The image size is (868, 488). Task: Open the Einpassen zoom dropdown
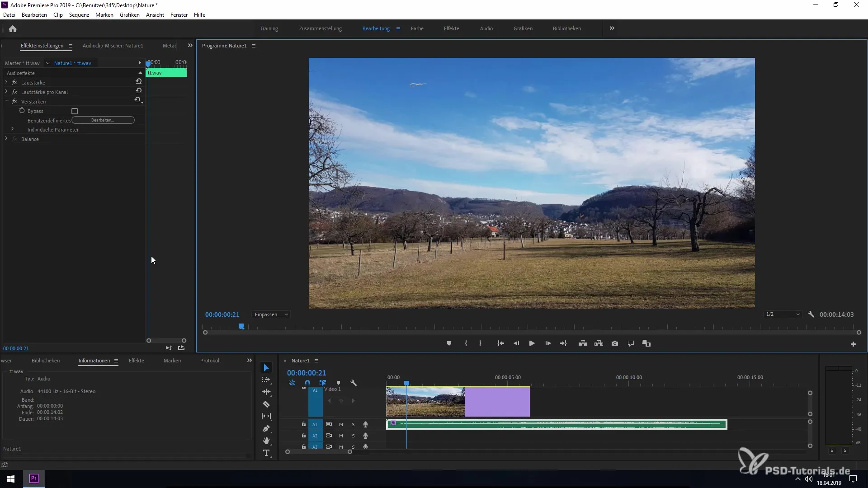(x=271, y=314)
